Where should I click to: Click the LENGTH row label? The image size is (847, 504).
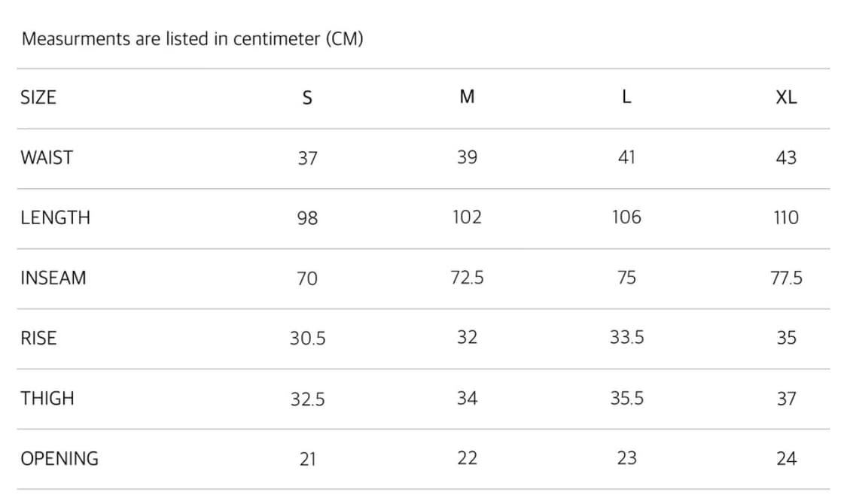[56, 217]
